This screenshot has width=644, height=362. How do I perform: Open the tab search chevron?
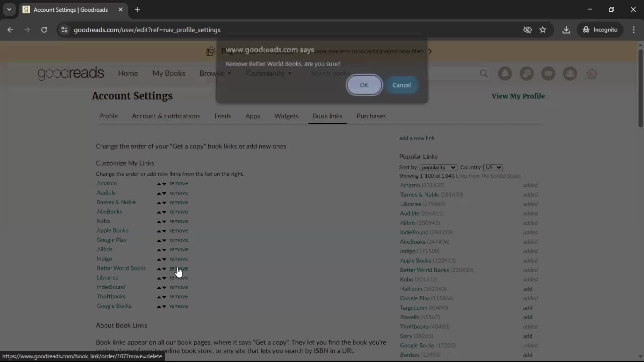(x=9, y=9)
